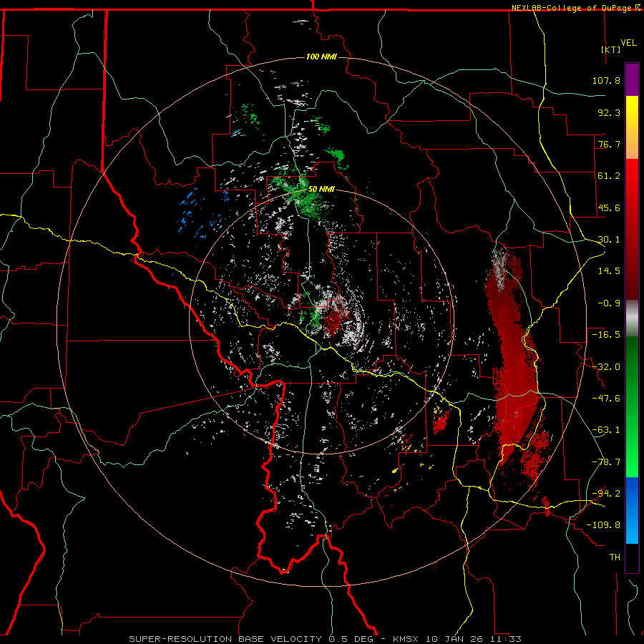Select the 92.3 scale value
The image size is (644, 644).
[609, 112]
